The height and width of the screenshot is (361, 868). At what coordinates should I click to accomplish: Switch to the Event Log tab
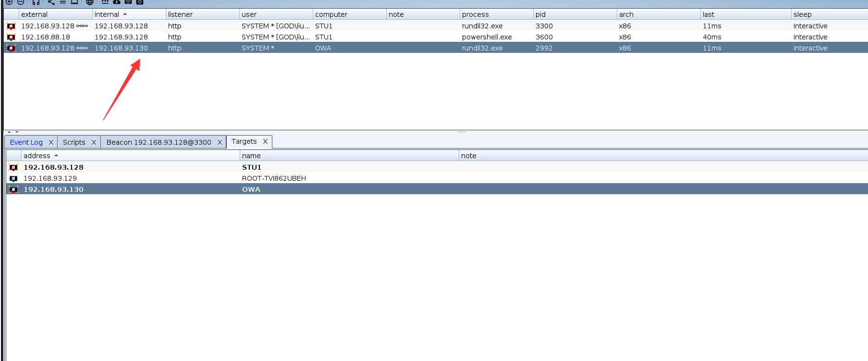pos(26,142)
